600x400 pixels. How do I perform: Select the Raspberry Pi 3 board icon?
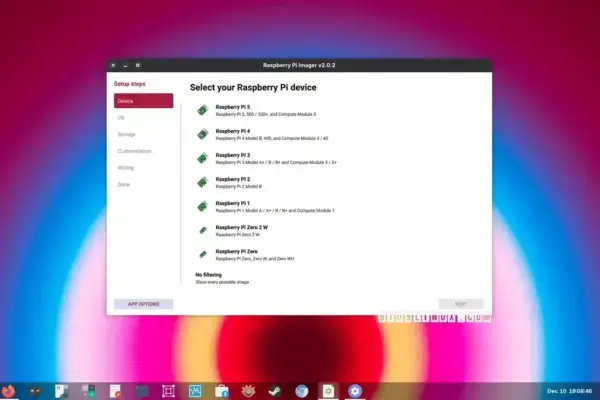coord(202,158)
